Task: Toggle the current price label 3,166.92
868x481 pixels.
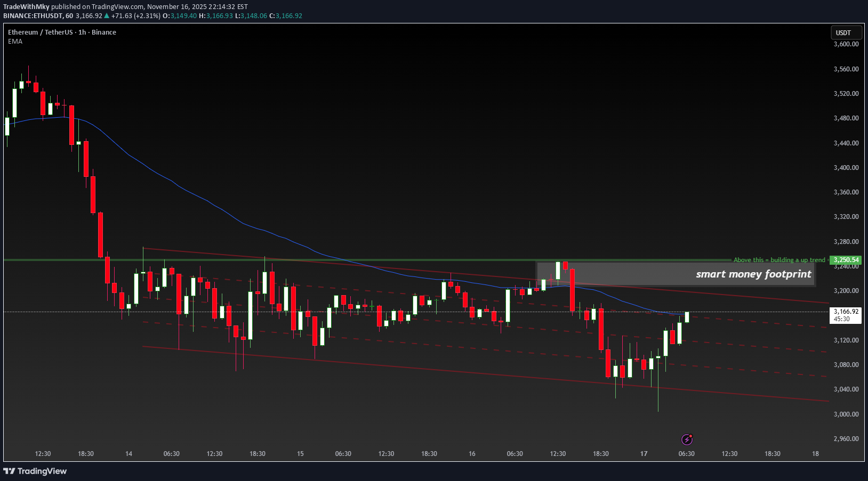Action: click(x=845, y=312)
